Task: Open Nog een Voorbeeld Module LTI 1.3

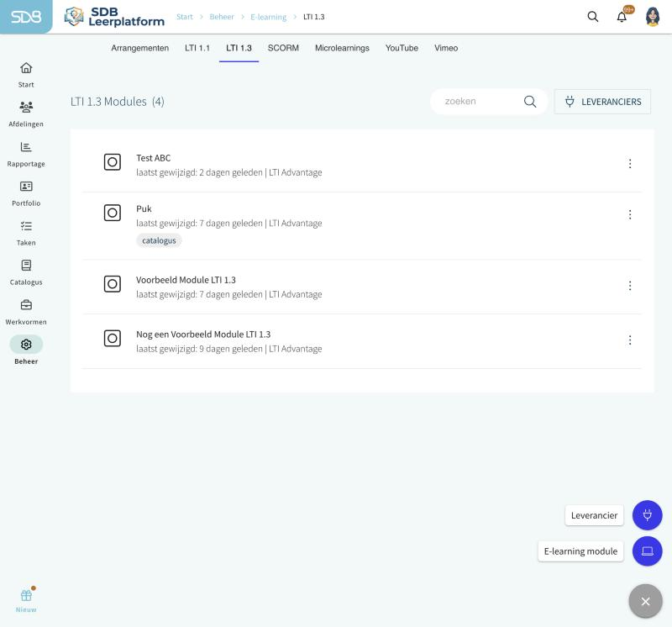Action: [203, 335]
